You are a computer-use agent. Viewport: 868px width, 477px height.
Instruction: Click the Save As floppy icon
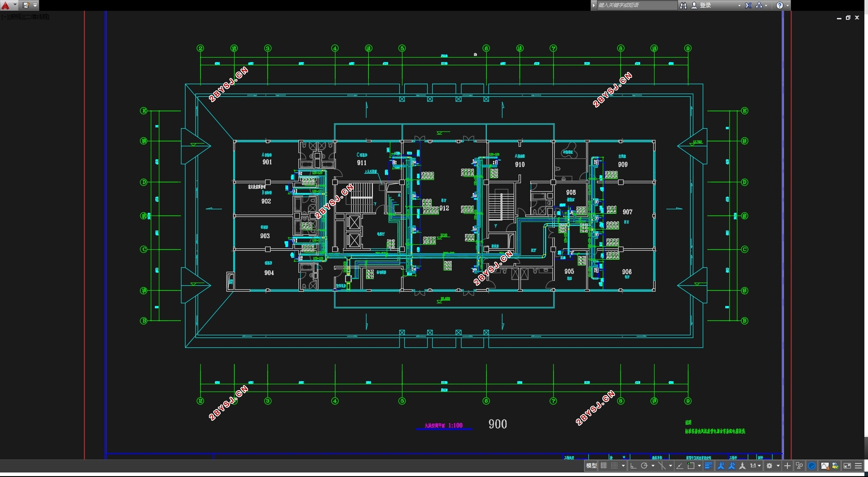(x=26, y=5)
